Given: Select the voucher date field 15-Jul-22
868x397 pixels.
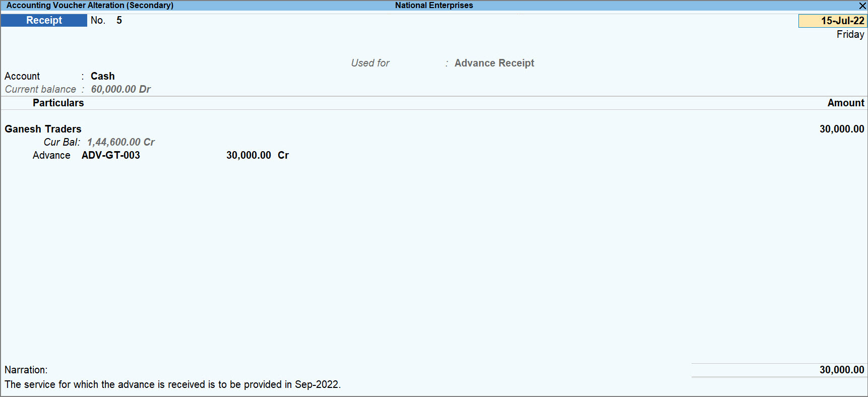Looking at the screenshot, I should (x=833, y=21).
